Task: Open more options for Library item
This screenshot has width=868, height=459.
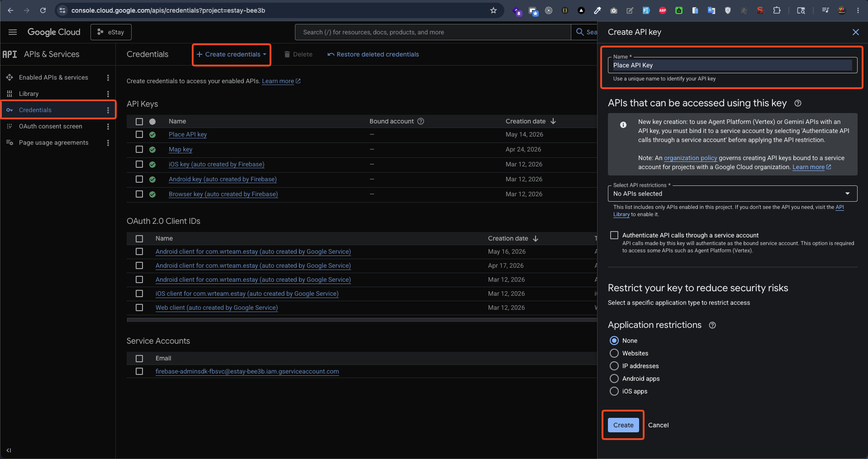Action: [x=108, y=94]
